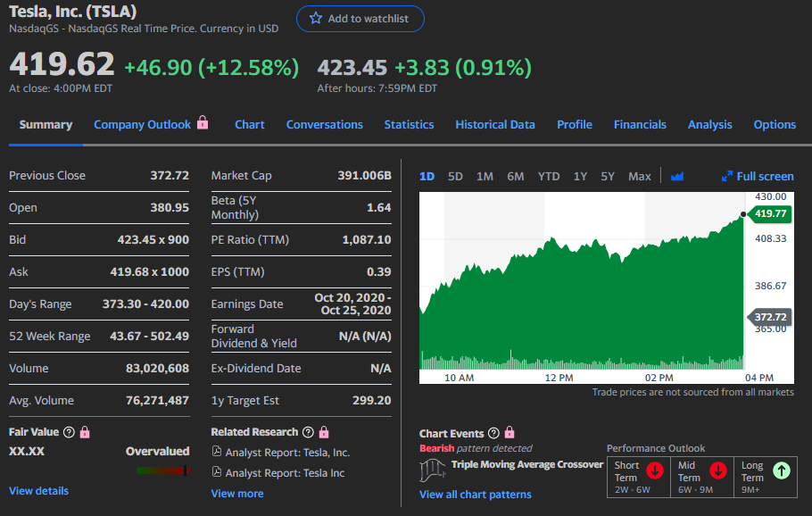812x516 pixels.
Task: Click the Market Cap value 391.006B
Action: pos(365,176)
